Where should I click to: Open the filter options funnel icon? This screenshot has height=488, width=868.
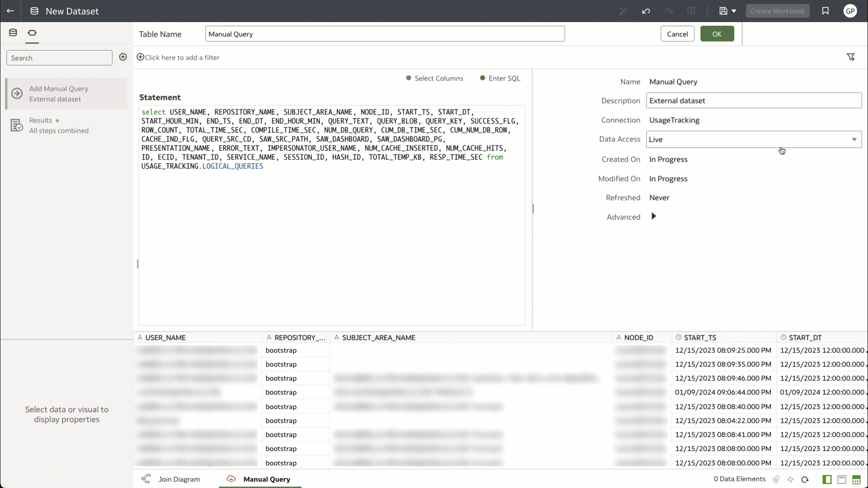(x=851, y=57)
